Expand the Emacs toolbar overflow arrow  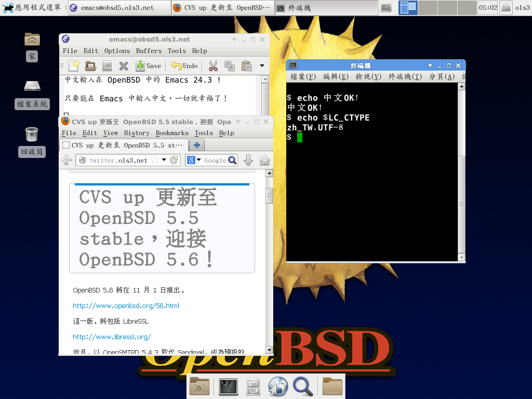tap(262, 65)
